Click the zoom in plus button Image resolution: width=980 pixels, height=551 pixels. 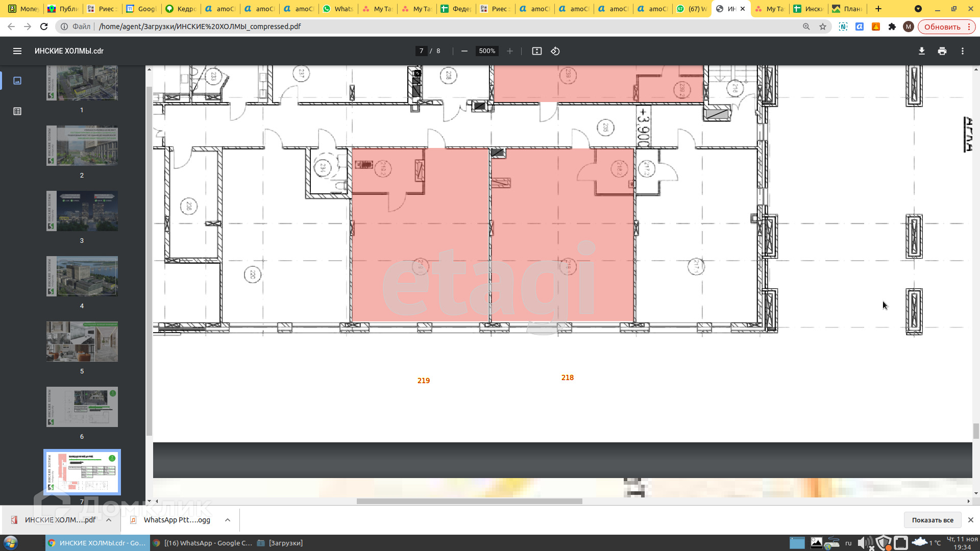click(x=509, y=51)
